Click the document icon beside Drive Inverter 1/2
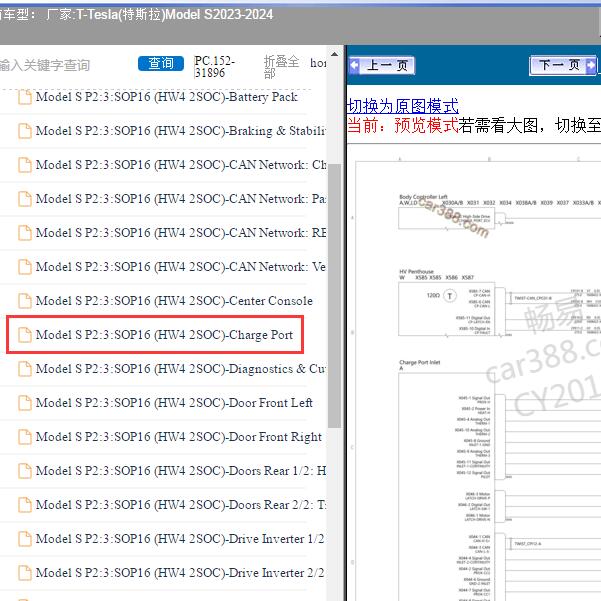This screenshot has width=601, height=601. point(25,539)
